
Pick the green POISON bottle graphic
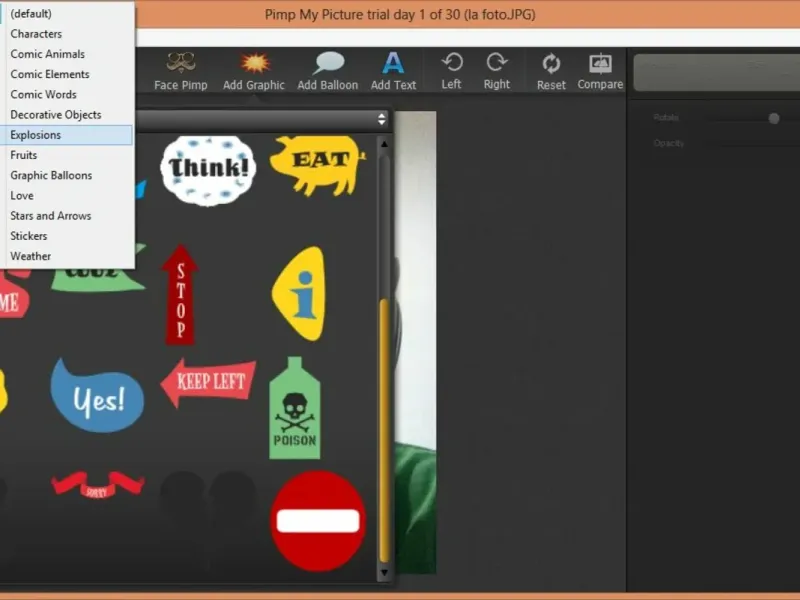295,408
